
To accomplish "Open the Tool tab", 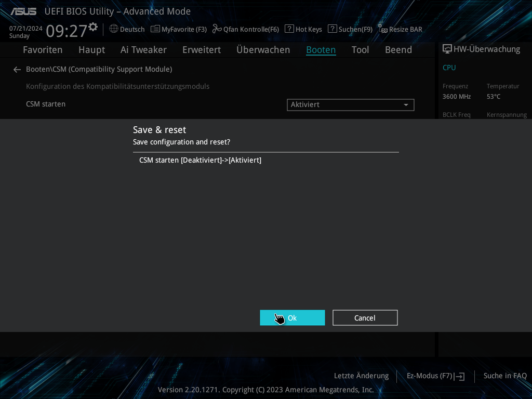I will pyautogui.click(x=361, y=50).
